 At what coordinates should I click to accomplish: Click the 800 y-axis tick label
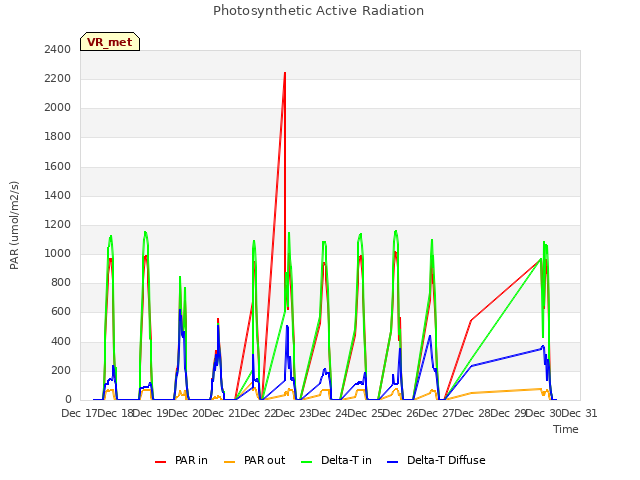61,282
